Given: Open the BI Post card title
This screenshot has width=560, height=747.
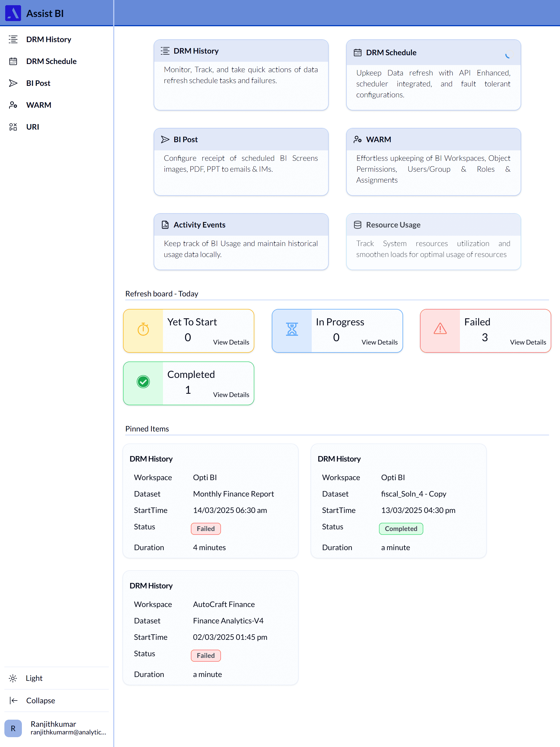Looking at the screenshot, I should coord(185,139).
